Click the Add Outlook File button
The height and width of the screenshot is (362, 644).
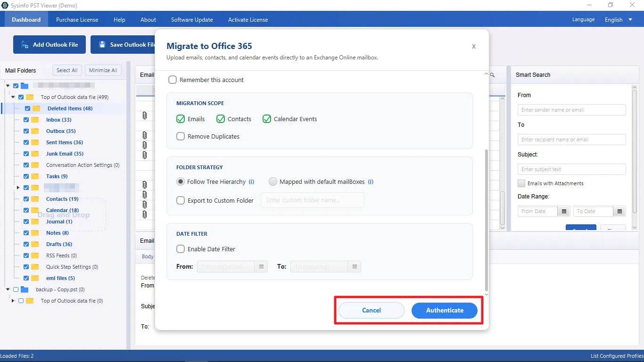point(50,44)
